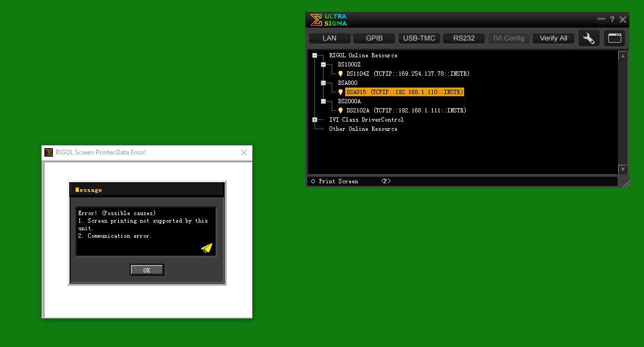
Task: Close the Ultra Sigma window
Action: [x=622, y=19]
